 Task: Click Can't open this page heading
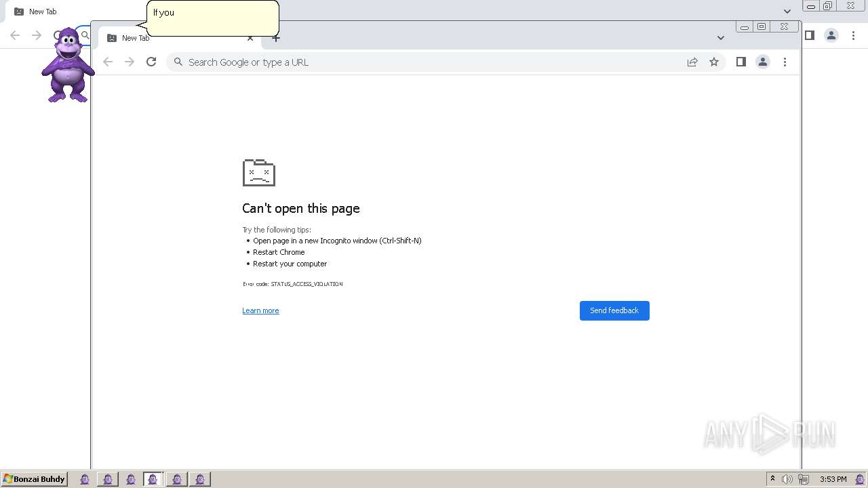301,208
